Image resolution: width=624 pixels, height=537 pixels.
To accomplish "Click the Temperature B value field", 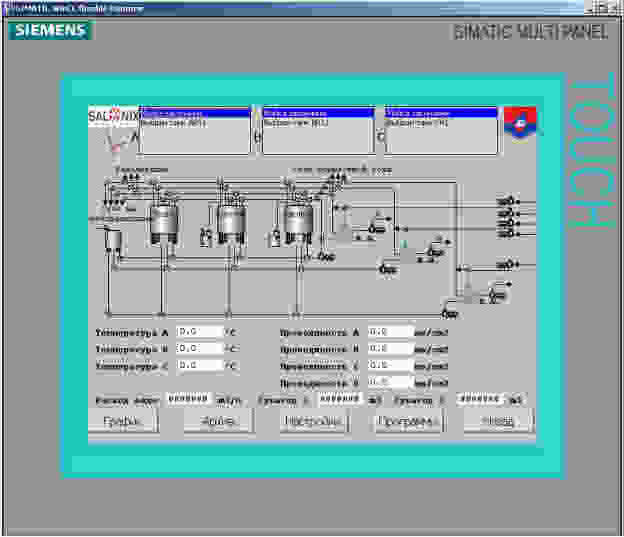I will pyautogui.click(x=200, y=348).
